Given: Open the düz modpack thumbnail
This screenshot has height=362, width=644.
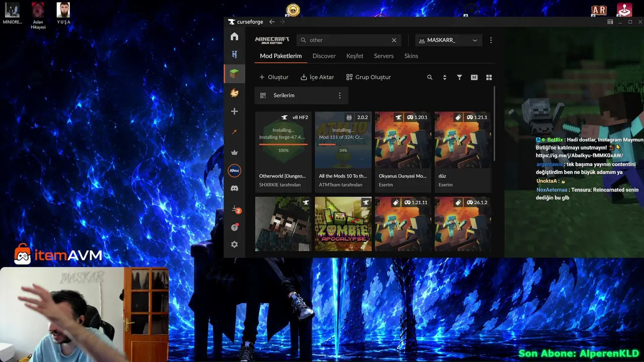Looking at the screenshot, I should [463, 140].
